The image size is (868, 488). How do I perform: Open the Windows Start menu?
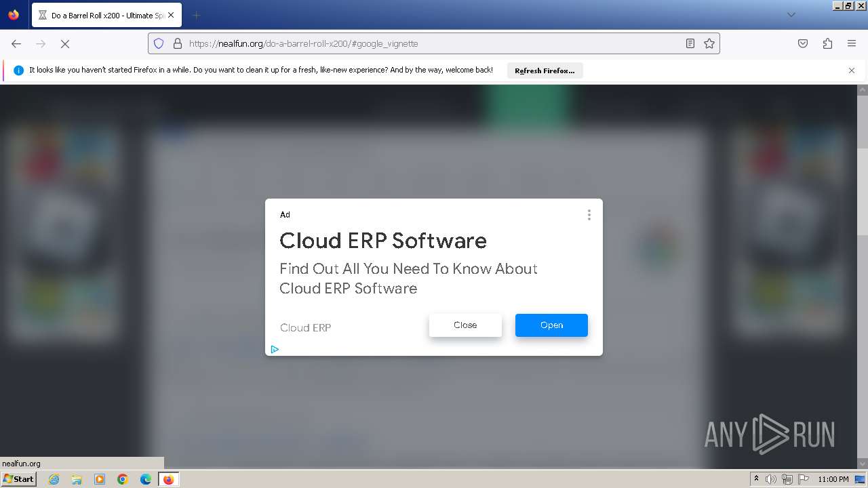point(18,479)
